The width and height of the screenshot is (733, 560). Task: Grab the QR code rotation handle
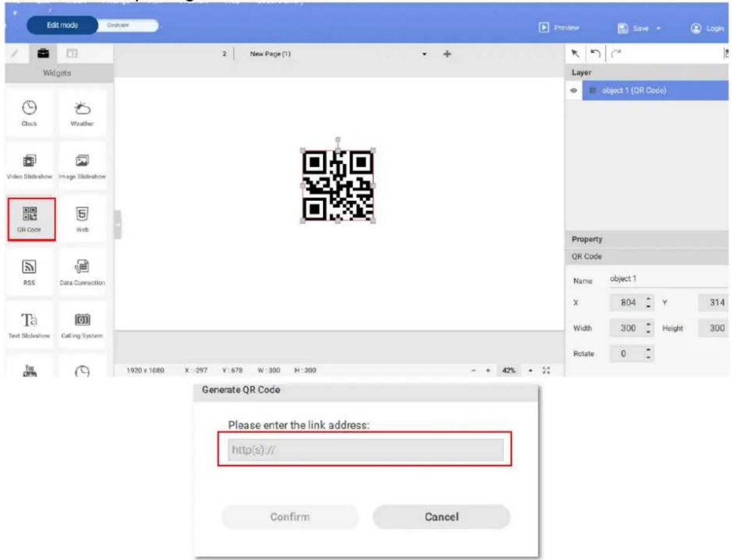click(337, 140)
